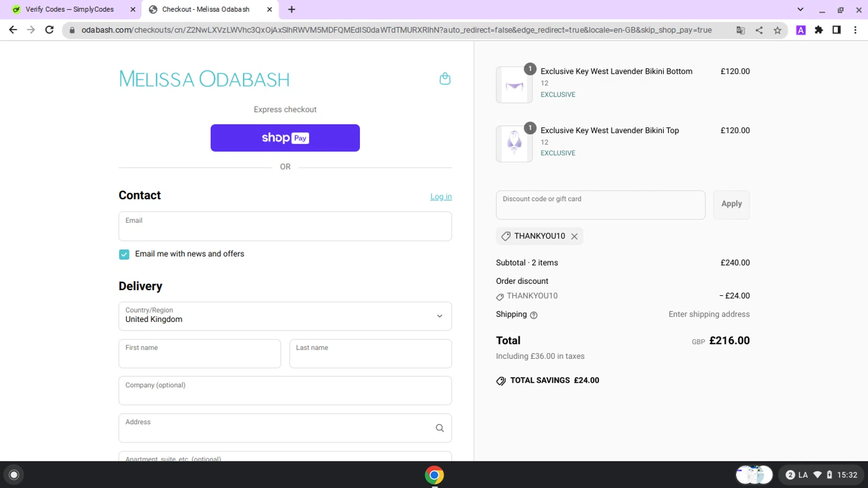
Task: Click the TOTAL SAVINGS £24.00 text
Action: click(x=554, y=380)
